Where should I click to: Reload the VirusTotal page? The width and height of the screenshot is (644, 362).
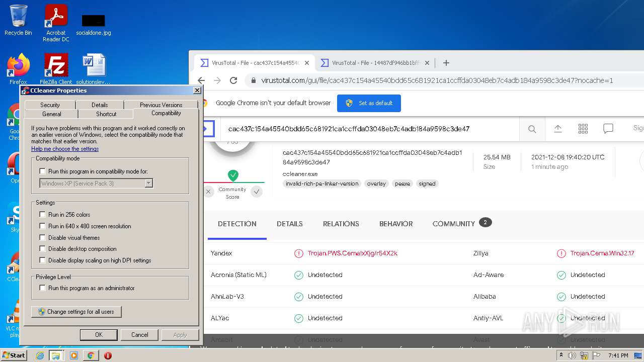tap(233, 80)
